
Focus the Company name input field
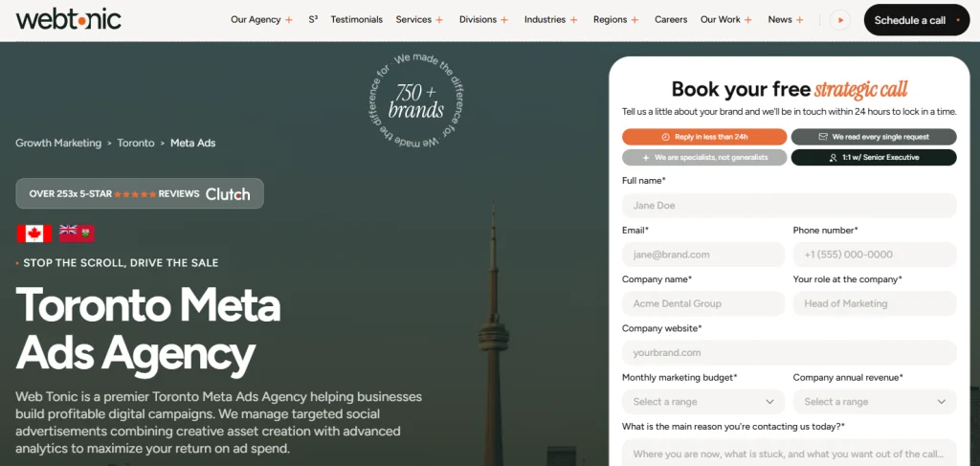point(703,303)
